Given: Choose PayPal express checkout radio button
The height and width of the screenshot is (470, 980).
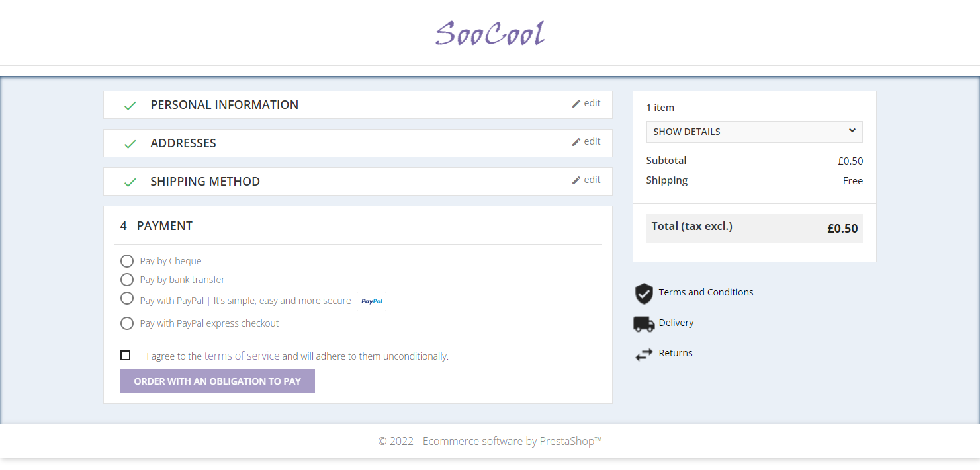Looking at the screenshot, I should (x=127, y=323).
